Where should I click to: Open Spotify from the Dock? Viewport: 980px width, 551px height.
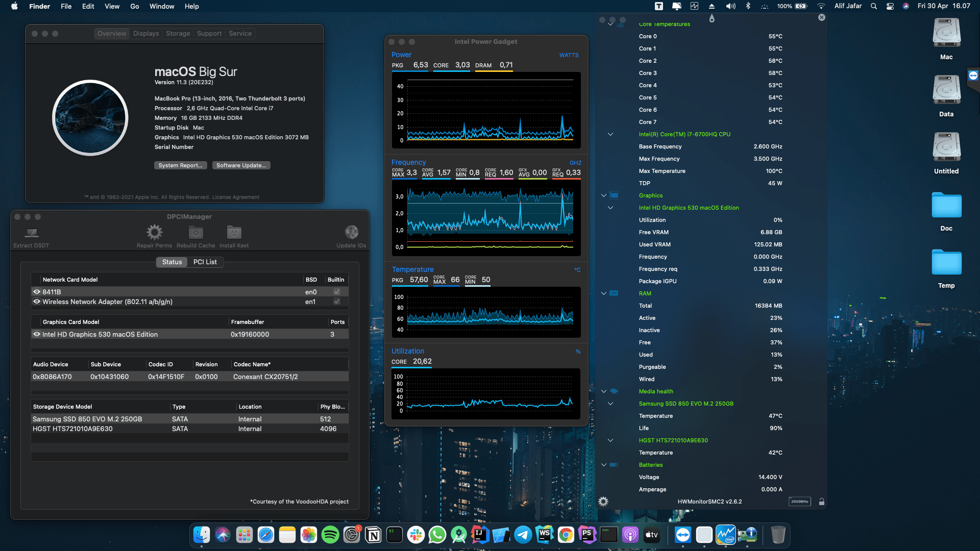pyautogui.click(x=330, y=535)
